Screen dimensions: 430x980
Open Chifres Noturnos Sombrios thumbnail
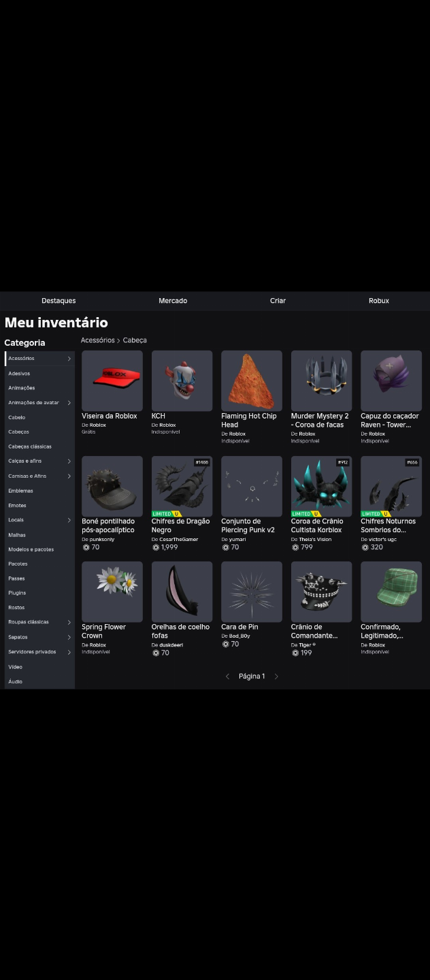[391, 487]
